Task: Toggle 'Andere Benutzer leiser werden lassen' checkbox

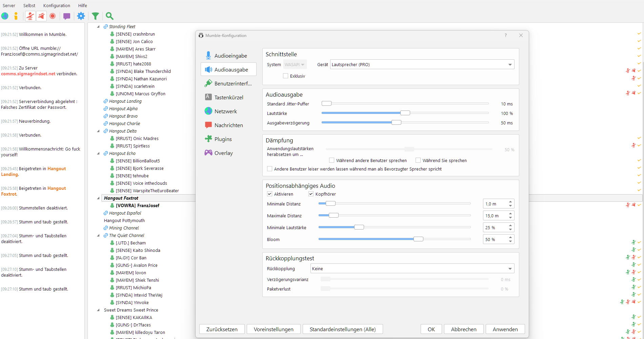Action: point(270,169)
